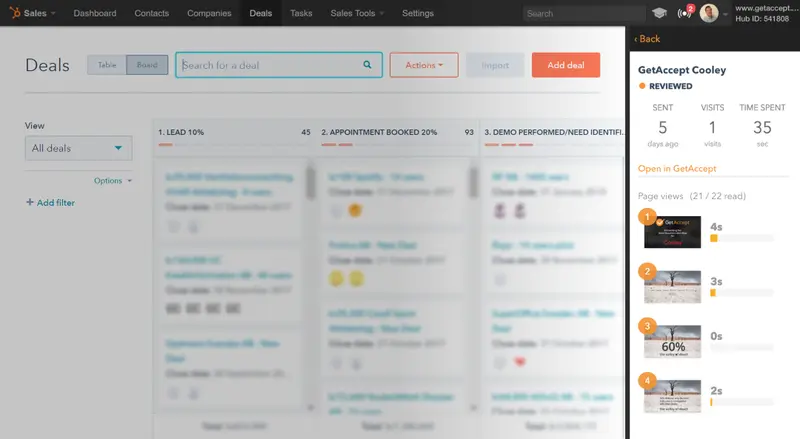Click the top navigation Search box
This screenshot has width=800, height=439.
point(584,13)
